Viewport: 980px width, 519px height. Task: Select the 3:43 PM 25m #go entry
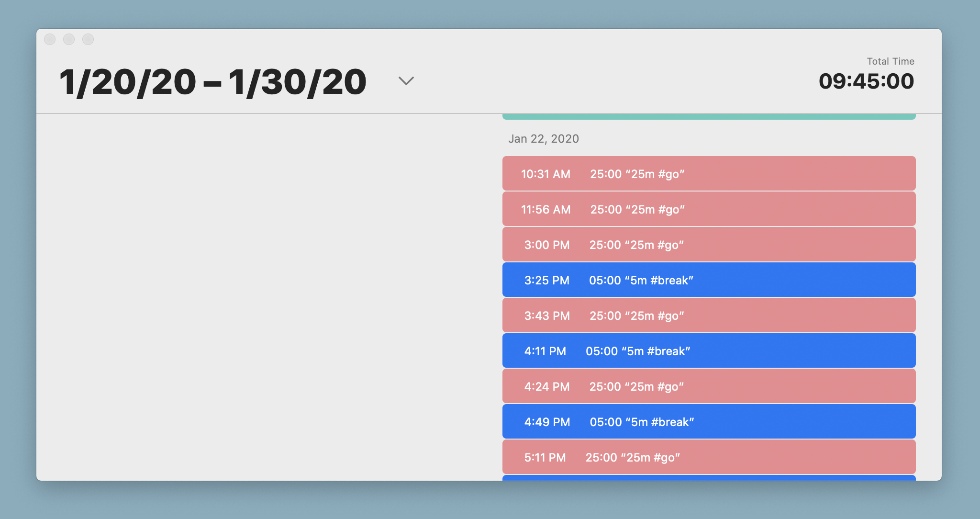pos(708,315)
